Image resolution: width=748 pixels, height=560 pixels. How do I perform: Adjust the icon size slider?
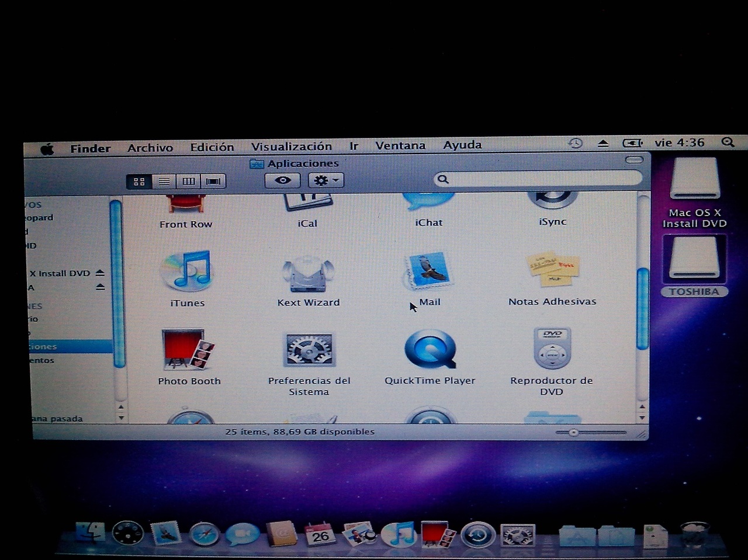pyautogui.click(x=574, y=433)
